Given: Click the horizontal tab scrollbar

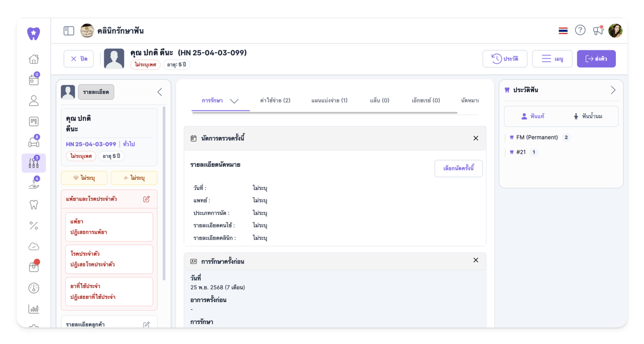Looking at the screenshot, I should pyautogui.click(x=325, y=112).
